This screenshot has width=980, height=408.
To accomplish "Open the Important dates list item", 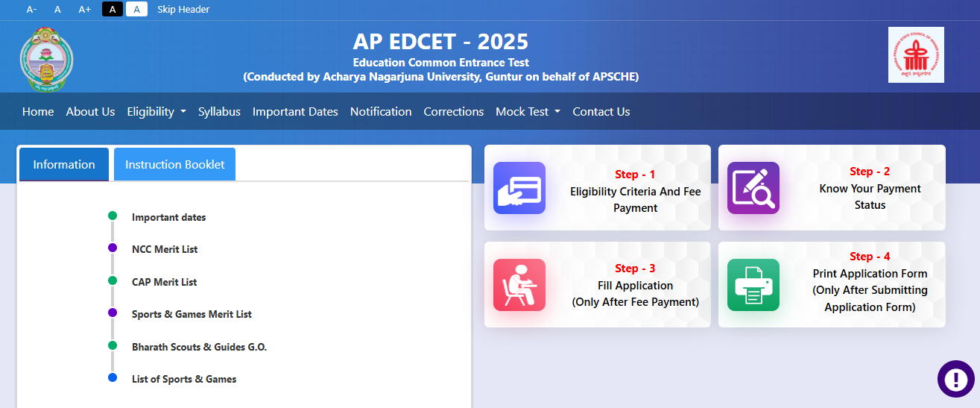I will coord(168,217).
